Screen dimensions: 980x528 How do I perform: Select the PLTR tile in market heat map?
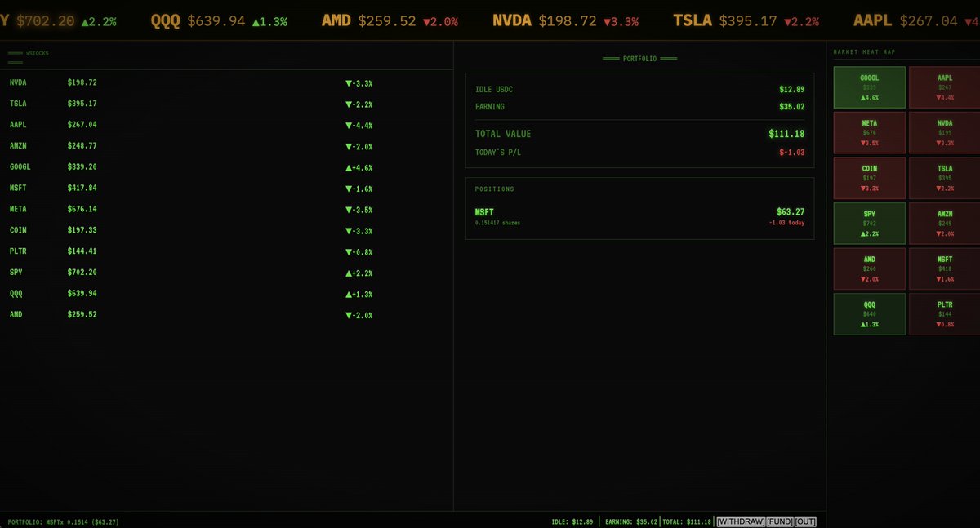pos(945,314)
